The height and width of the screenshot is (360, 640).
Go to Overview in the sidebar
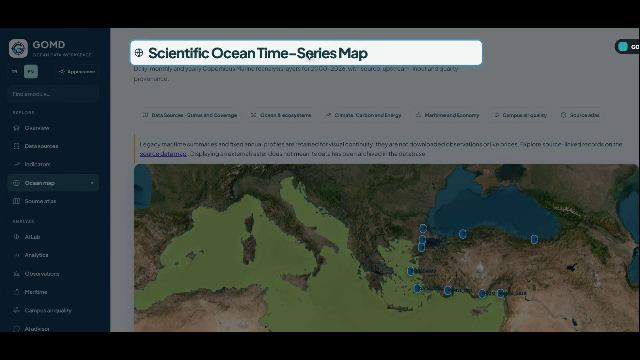pyautogui.click(x=53, y=128)
